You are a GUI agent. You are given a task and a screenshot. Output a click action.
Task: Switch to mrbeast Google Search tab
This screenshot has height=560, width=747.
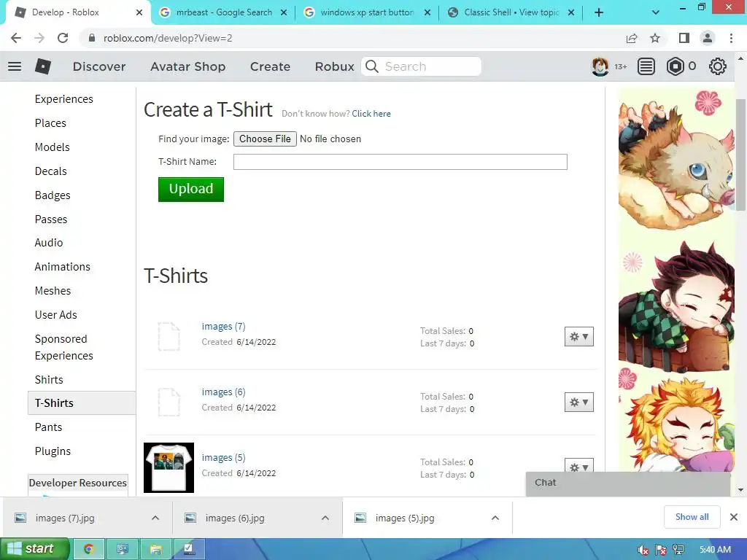coord(223,12)
